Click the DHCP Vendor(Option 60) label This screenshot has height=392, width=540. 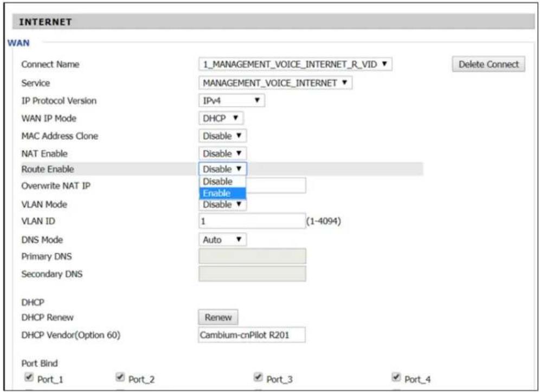[71, 335]
